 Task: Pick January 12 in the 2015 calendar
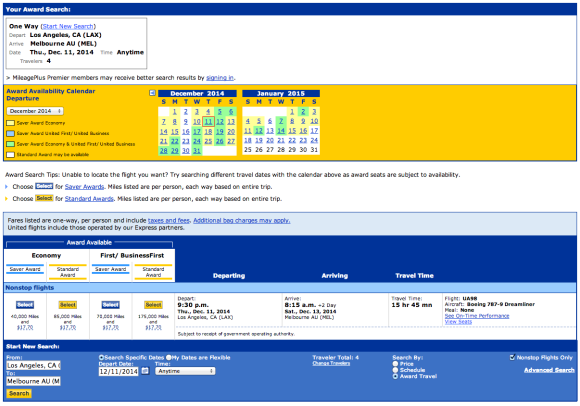(259, 131)
